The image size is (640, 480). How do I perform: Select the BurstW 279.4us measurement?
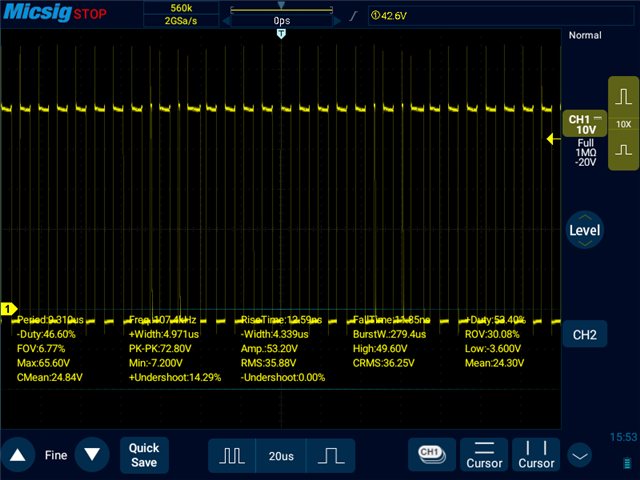coord(389,334)
